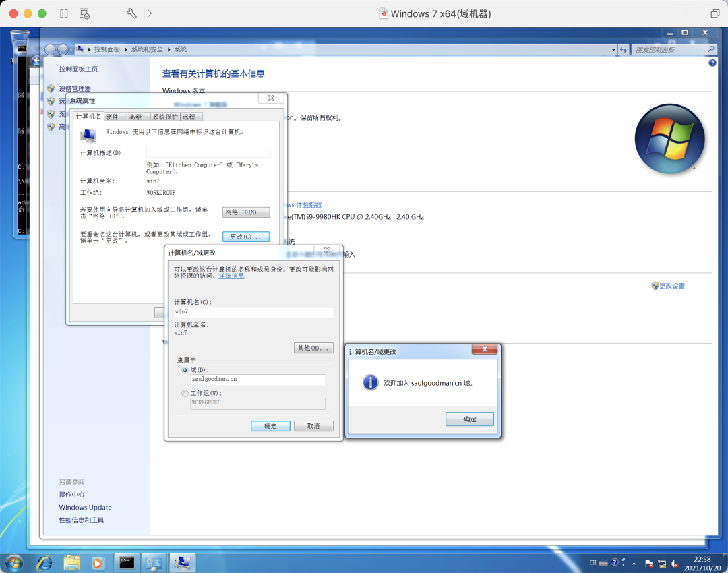Show hidden tray icons arrow
This screenshot has height=573, width=728.
pos(634,564)
